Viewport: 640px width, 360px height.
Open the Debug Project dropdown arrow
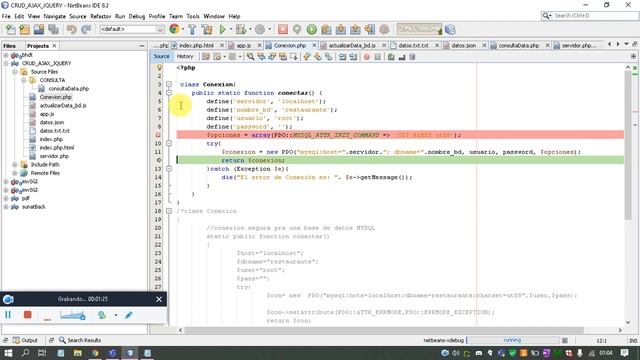point(250,29)
